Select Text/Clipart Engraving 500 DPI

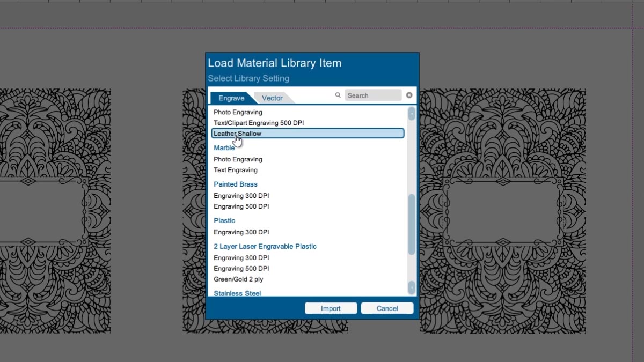[259, 123]
